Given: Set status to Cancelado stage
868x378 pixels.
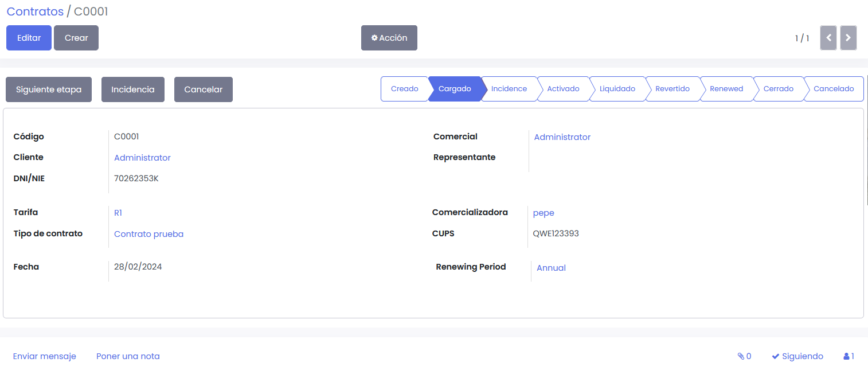Looking at the screenshot, I should pos(834,89).
